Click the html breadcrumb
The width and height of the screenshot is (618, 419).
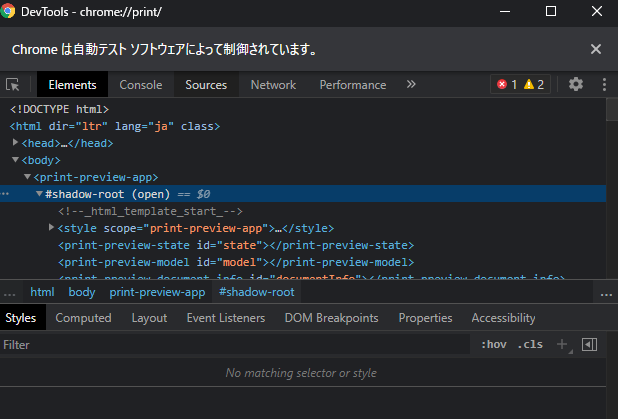(42, 292)
